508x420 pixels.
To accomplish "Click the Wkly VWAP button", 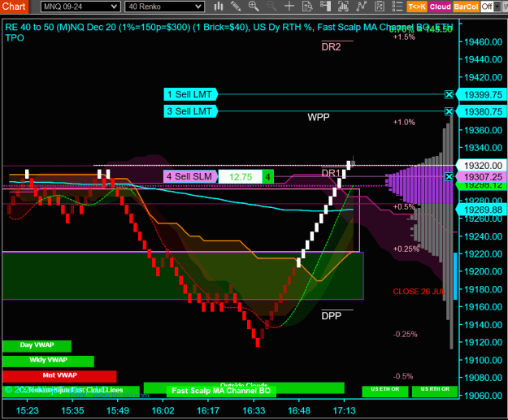I will pos(48,361).
